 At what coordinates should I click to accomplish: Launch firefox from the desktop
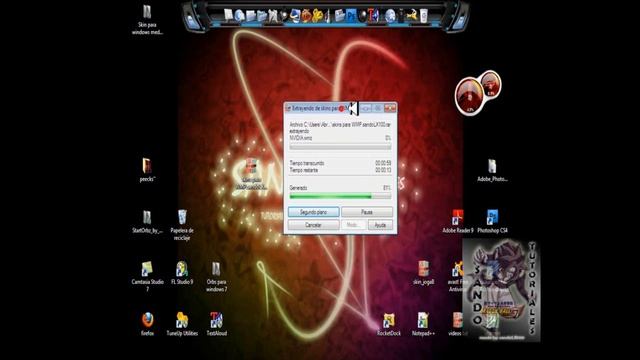[147, 324]
